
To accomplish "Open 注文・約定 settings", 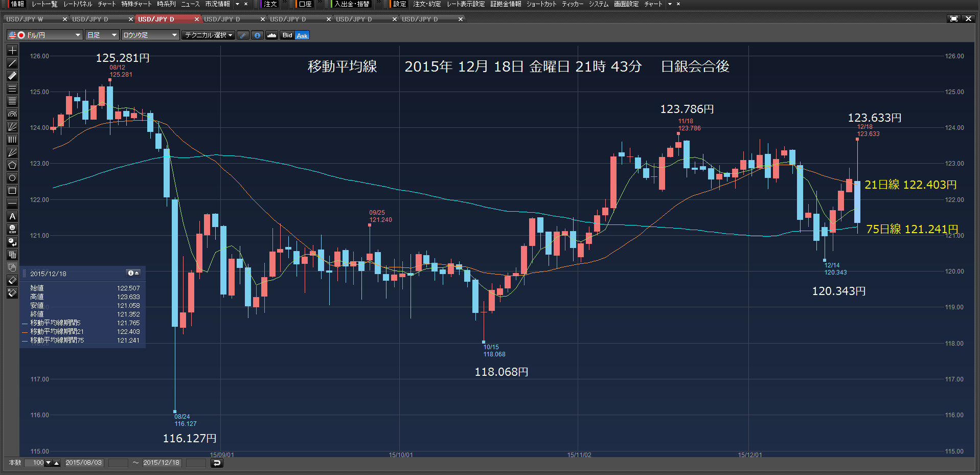I will (x=427, y=4).
